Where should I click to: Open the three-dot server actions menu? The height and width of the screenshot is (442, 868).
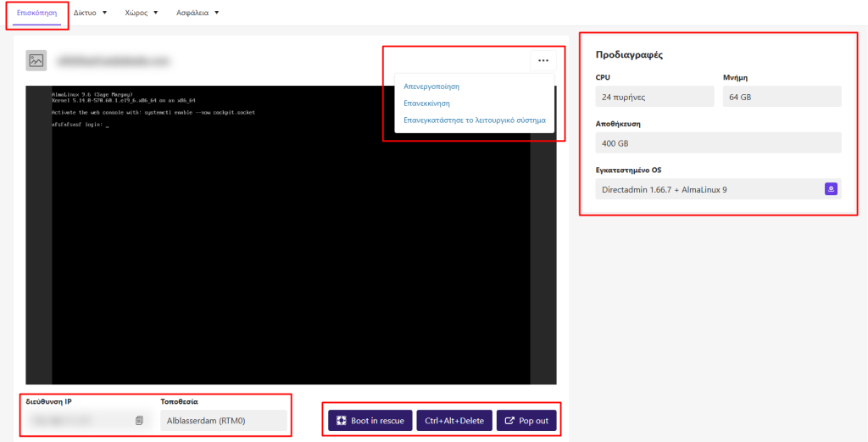pos(542,60)
